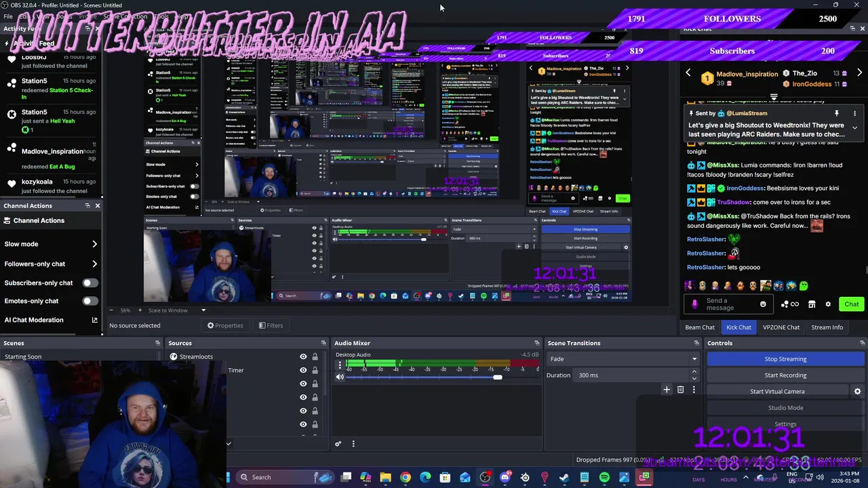The height and width of the screenshot is (488, 868).
Task: Open the gear menu in Audio Mixer
Action: point(338,444)
